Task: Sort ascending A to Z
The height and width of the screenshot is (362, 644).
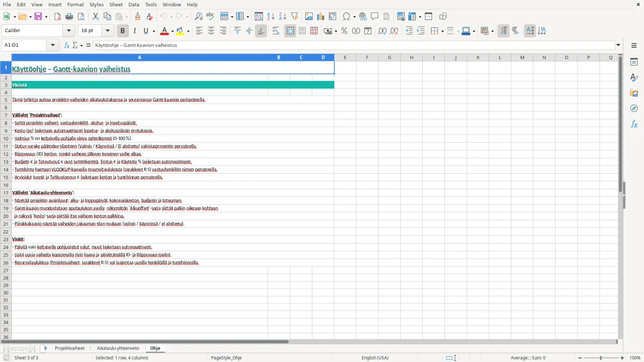Action: 270,17
